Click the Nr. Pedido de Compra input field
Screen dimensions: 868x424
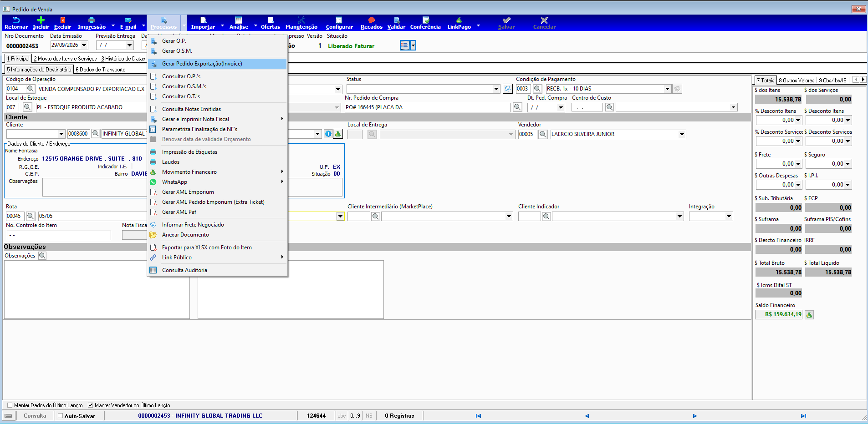[x=427, y=107]
